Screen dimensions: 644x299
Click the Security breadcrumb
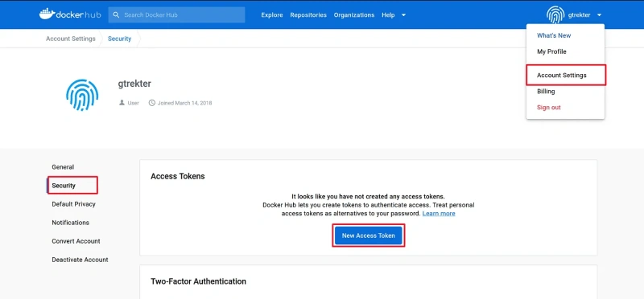(119, 39)
